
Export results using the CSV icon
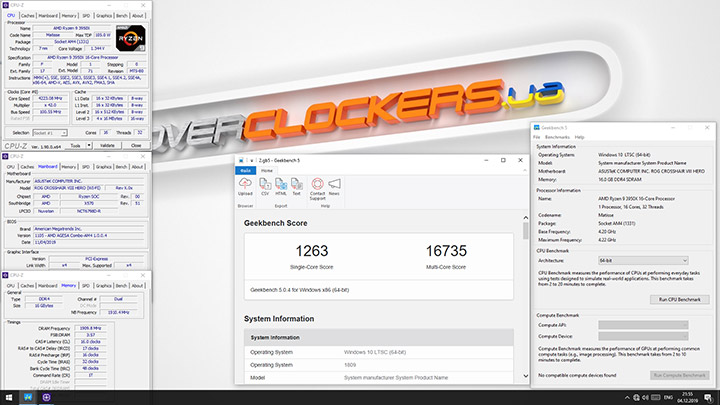point(265,184)
